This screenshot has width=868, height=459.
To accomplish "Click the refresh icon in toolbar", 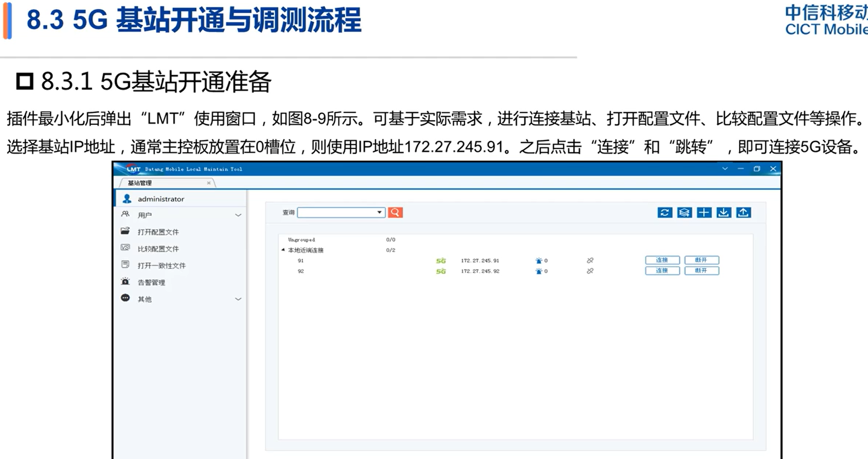I will click(664, 212).
